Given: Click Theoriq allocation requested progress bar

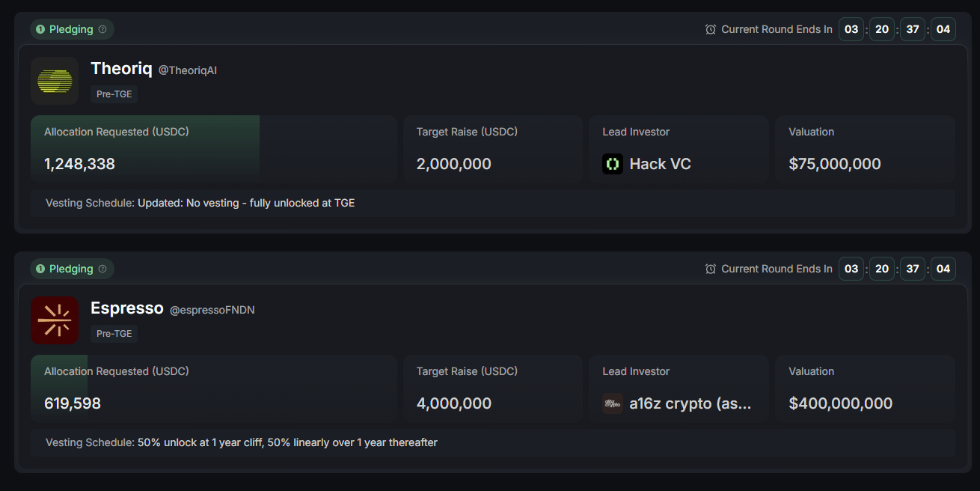Looking at the screenshot, I should point(214,149).
